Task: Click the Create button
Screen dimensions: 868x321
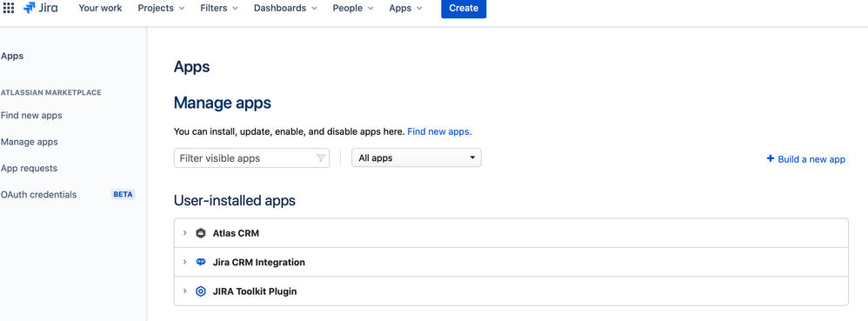Action: (464, 9)
